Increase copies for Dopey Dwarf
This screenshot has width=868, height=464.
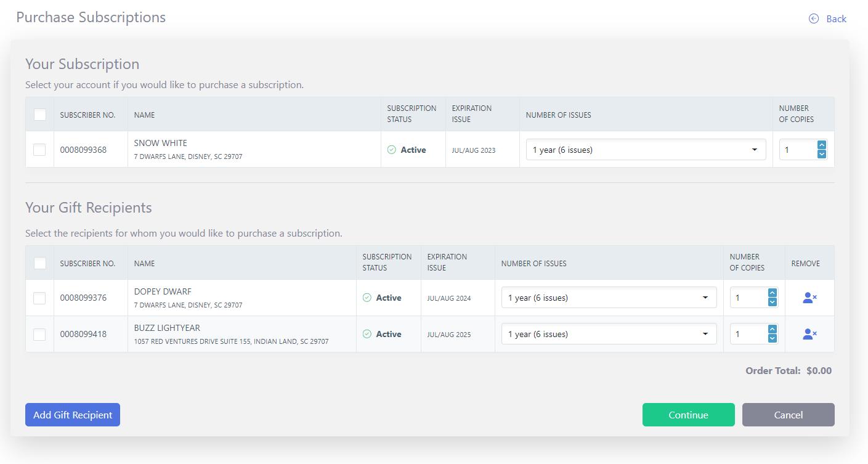772,293
